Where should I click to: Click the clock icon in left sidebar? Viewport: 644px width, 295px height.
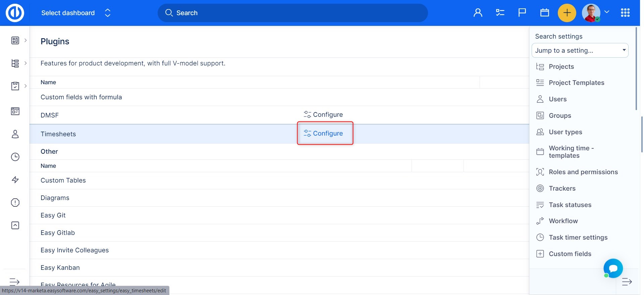15,157
